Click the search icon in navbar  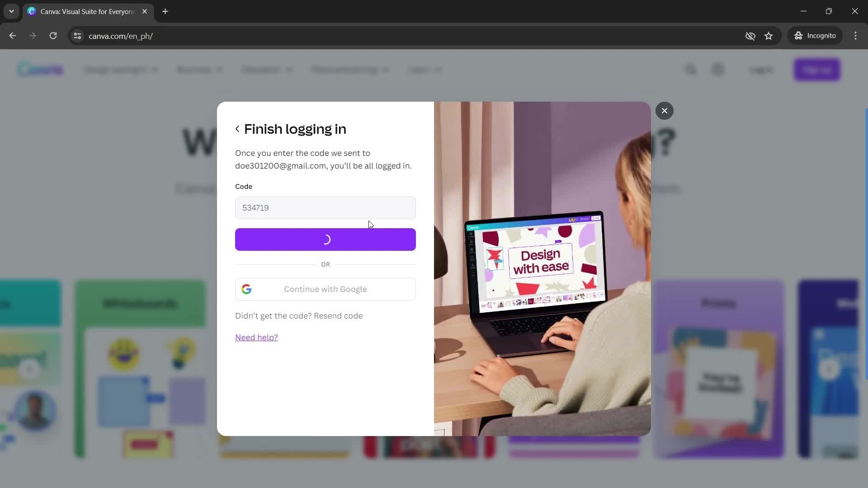(x=692, y=69)
